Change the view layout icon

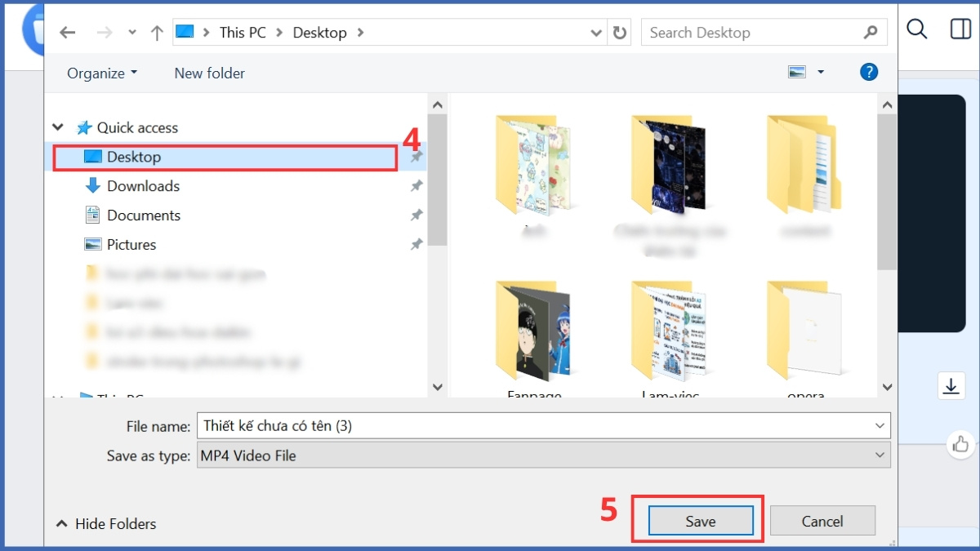[797, 72]
